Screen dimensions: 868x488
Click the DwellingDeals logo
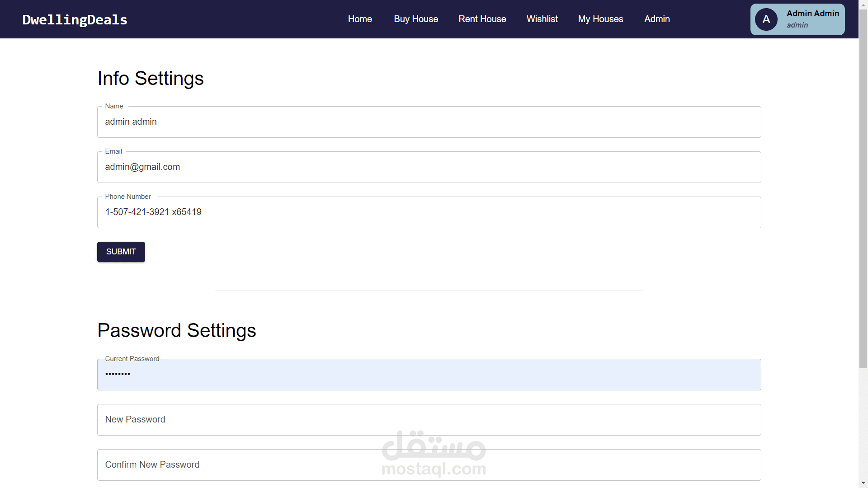click(x=75, y=19)
